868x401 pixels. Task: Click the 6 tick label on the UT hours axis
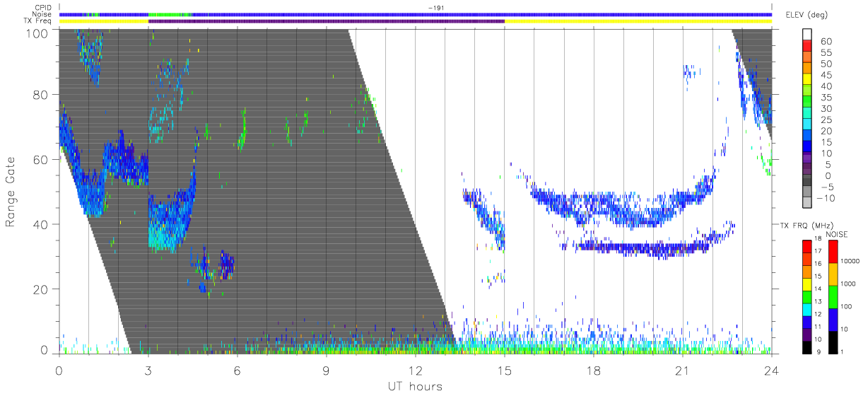pyautogui.click(x=237, y=370)
